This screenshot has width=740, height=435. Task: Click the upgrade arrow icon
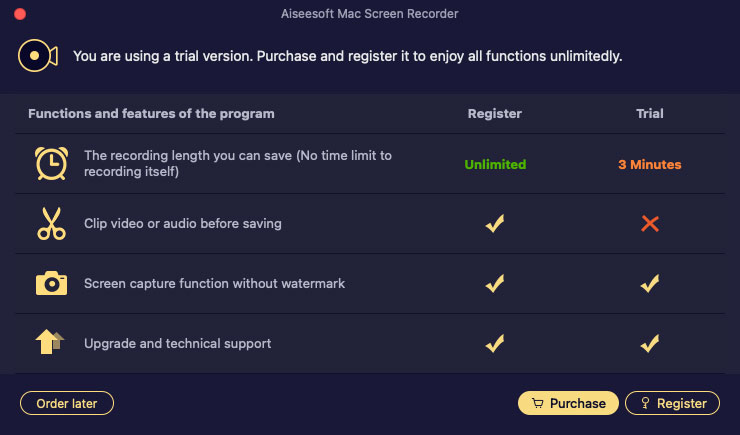[x=50, y=343]
